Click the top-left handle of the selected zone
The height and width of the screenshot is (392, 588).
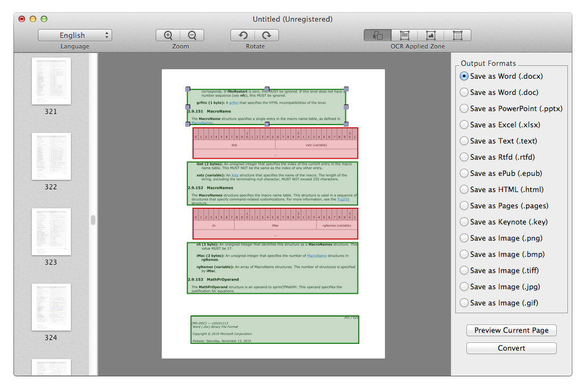coord(188,89)
